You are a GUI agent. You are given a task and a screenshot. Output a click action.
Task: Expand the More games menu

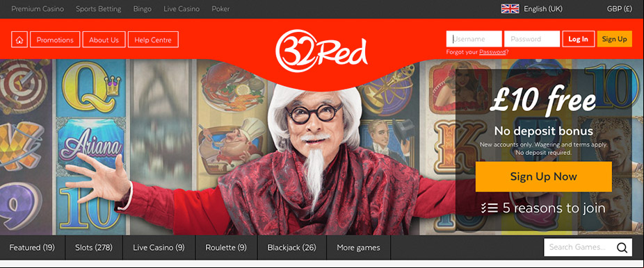point(358,247)
